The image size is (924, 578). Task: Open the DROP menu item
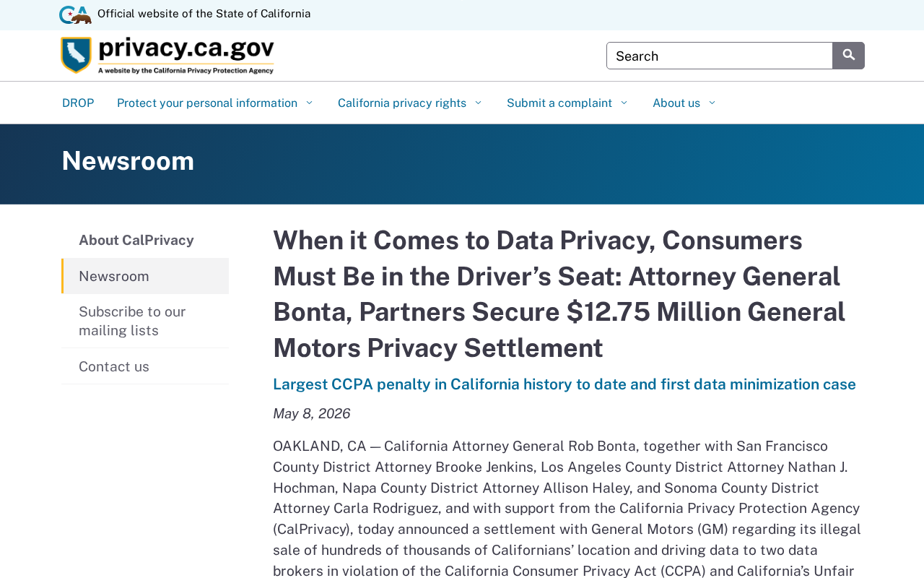[78, 103]
